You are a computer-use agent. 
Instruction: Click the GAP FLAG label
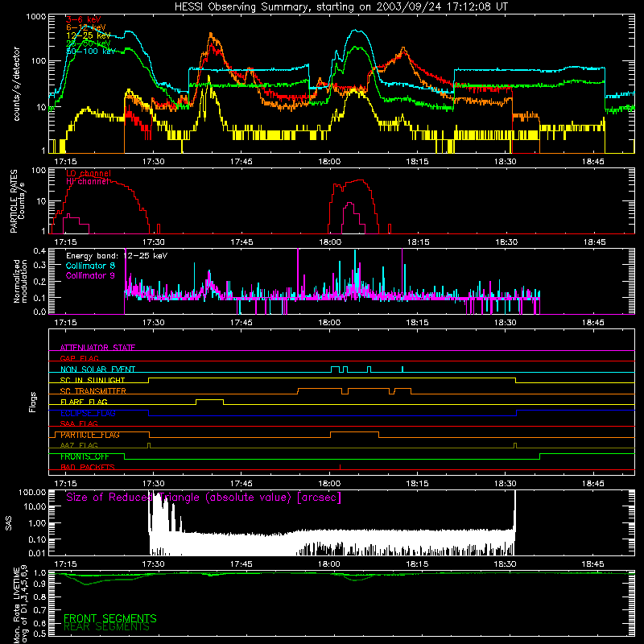[x=79, y=358]
